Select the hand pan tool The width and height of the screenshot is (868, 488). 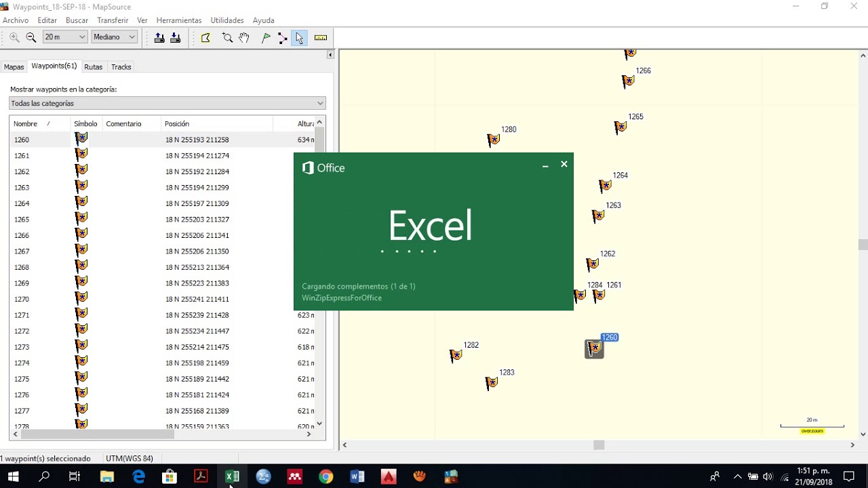244,38
